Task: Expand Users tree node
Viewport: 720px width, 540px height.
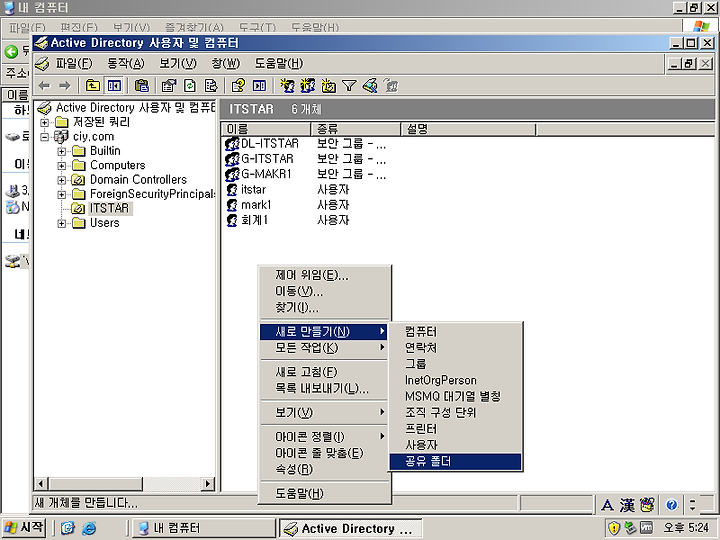Action: click(62, 224)
